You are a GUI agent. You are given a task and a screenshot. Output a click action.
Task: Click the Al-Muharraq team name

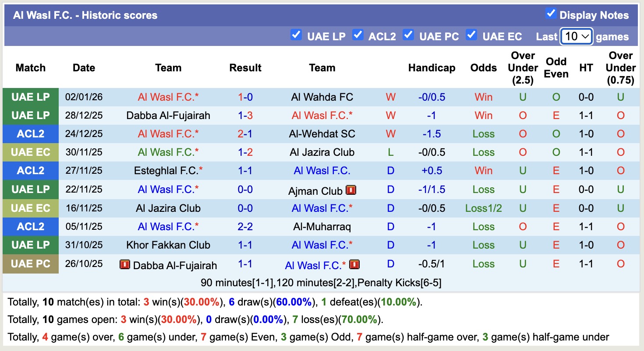pyautogui.click(x=322, y=227)
